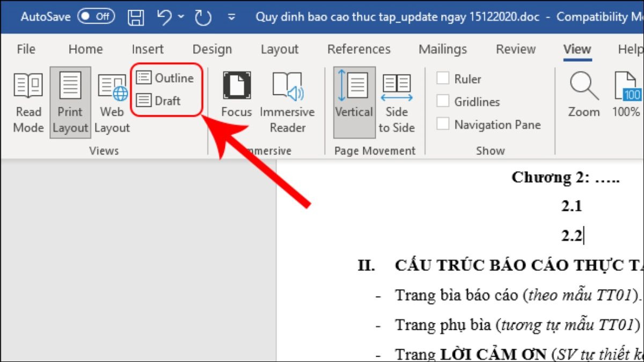Select Vertical page movement
Image resolution: width=644 pixels, height=362 pixels.
tap(354, 103)
